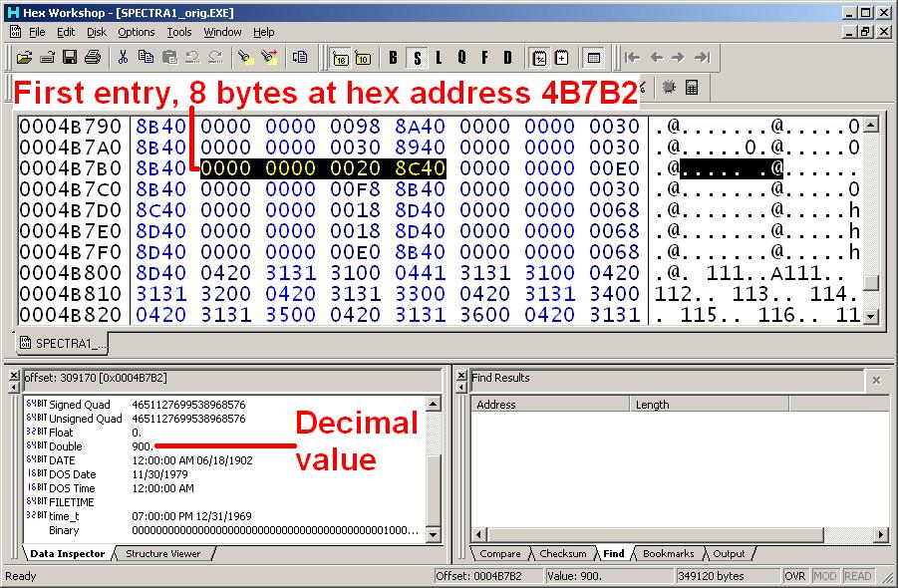Click the document icon left of File menu
898x588 pixels.
click(x=16, y=32)
